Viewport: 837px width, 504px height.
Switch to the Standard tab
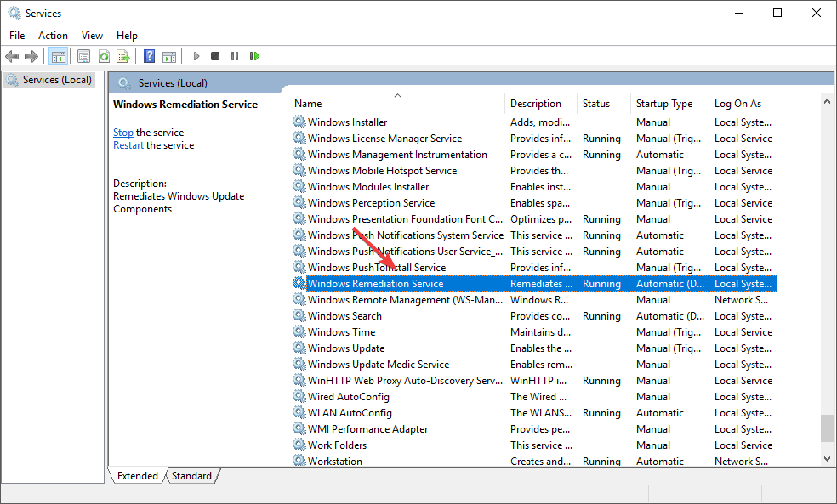coord(191,476)
